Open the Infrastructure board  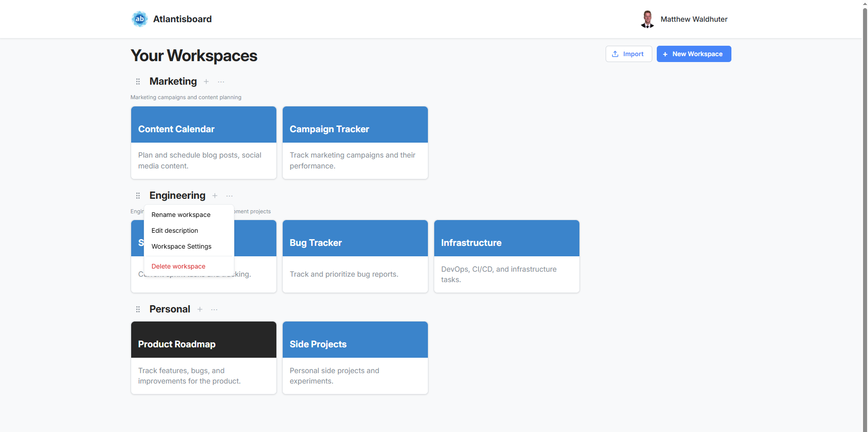(507, 256)
